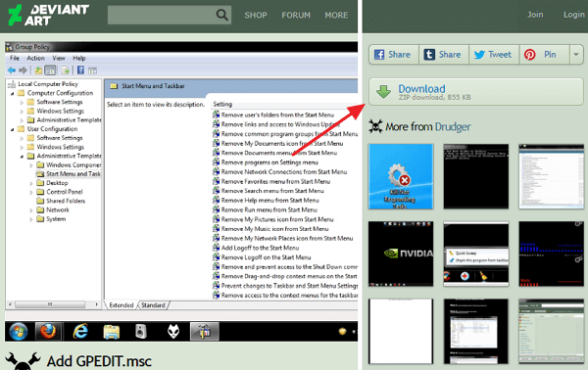Share on Tumblr
Viewport: 588px width, 370px height.
tap(444, 55)
